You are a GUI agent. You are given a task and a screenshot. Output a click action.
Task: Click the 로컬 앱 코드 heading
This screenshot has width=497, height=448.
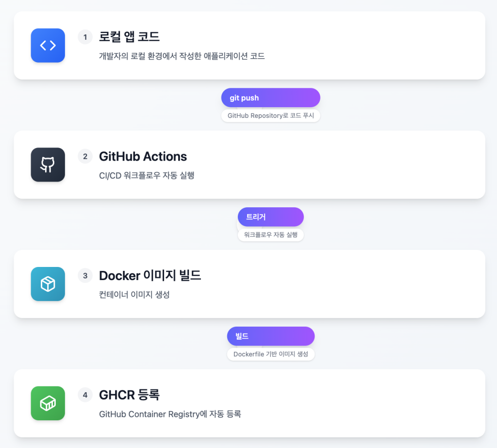[129, 37]
